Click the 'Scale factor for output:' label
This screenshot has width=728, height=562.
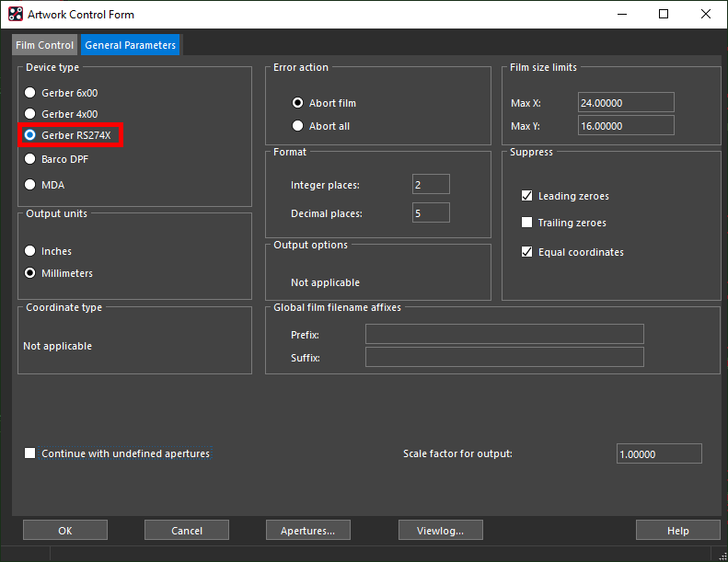[x=457, y=453]
